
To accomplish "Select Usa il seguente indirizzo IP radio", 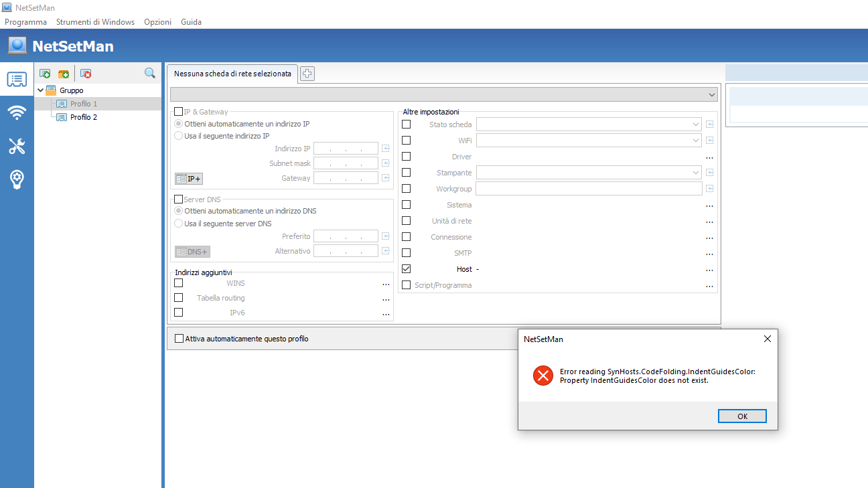I will point(178,136).
